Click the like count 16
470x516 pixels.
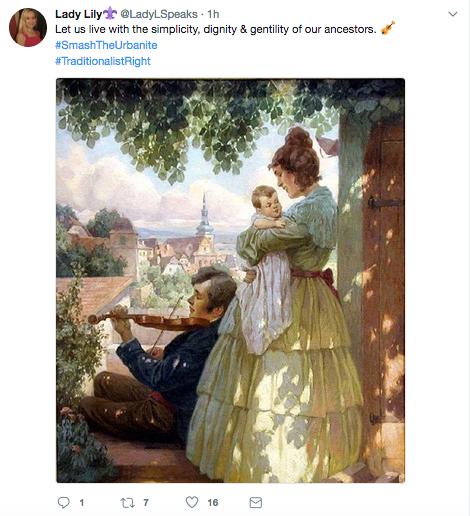213,502
